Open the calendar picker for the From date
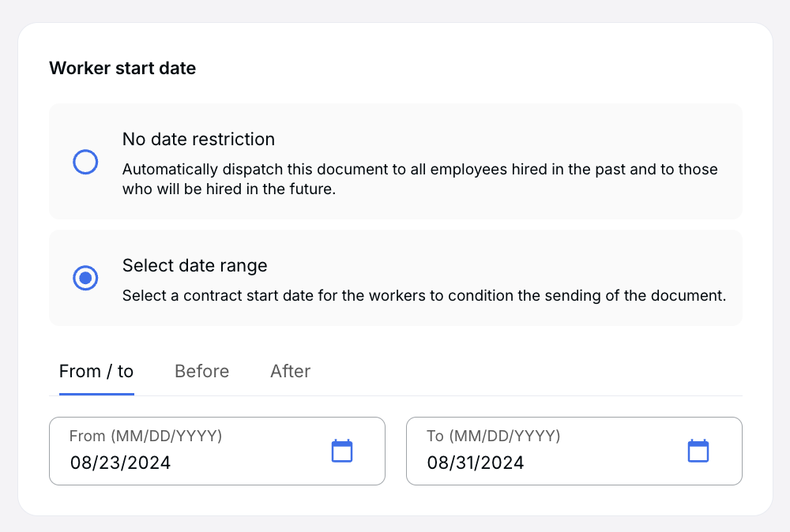The width and height of the screenshot is (790, 532). (341, 451)
